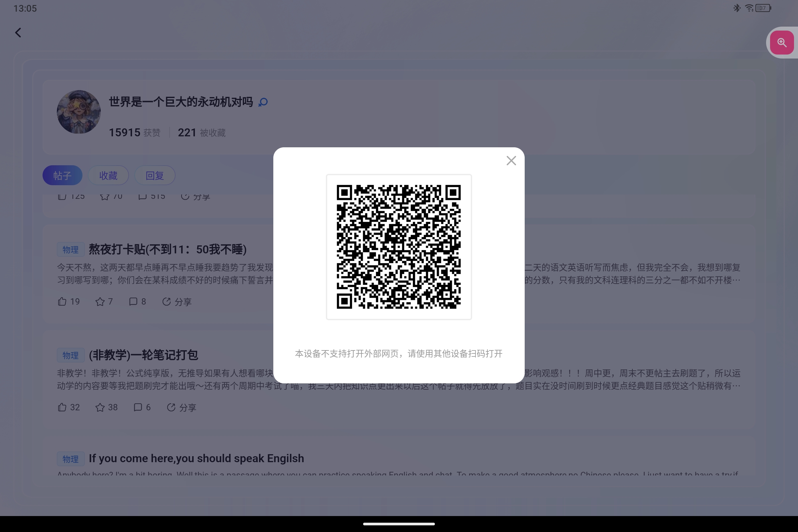
Task: Click the Bluetooth icon in the status bar
Action: pyautogui.click(x=736, y=8)
